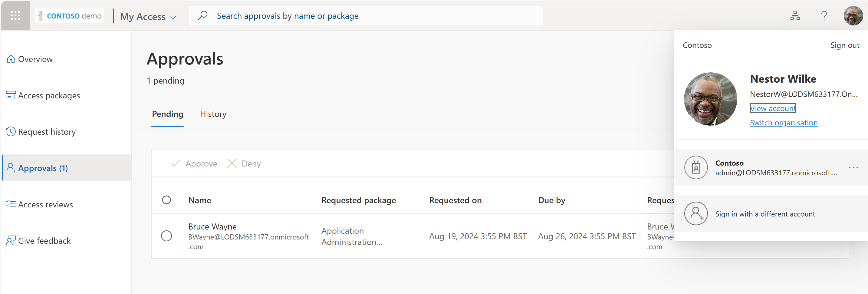Viewport: 868px width, 294px height.
Task: Click the Overview home icon
Action: pos(11,59)
